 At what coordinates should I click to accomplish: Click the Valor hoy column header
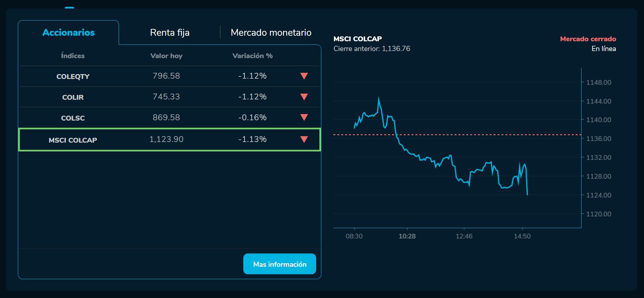[166, 56]
